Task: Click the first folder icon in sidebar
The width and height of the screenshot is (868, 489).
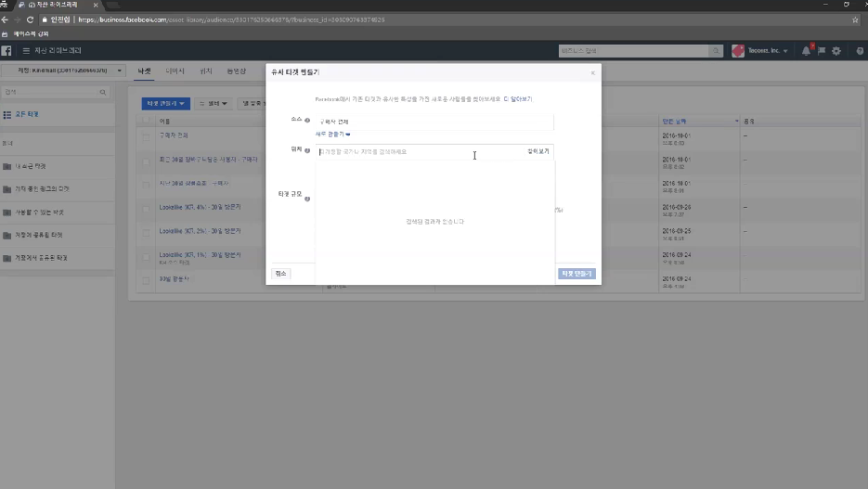Action: click(x=7, y=166)
